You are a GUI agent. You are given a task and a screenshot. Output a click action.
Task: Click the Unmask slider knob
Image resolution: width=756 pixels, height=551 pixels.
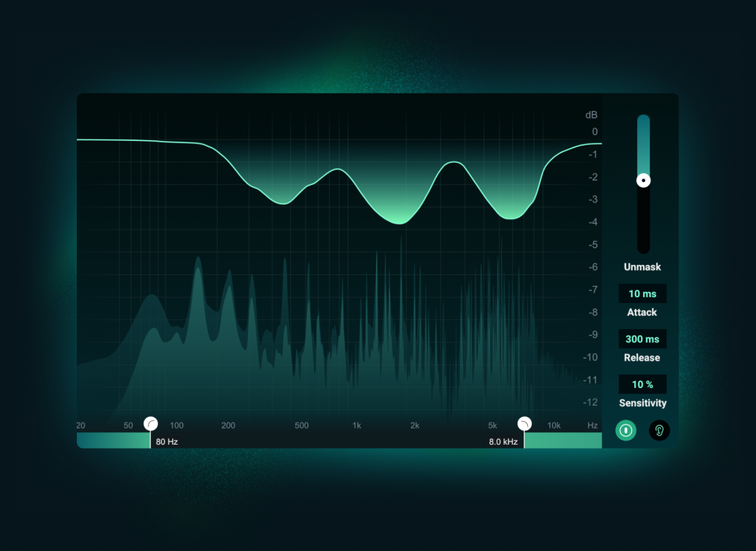(x=644, y=180)
